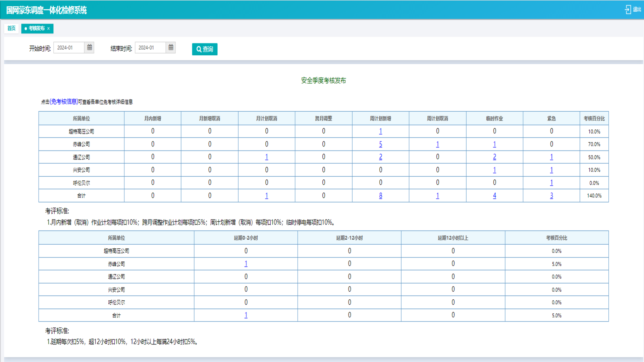This screenshot has height=362, width=644.
Task: Open the end time calendar picker icon
Action: 171,48
